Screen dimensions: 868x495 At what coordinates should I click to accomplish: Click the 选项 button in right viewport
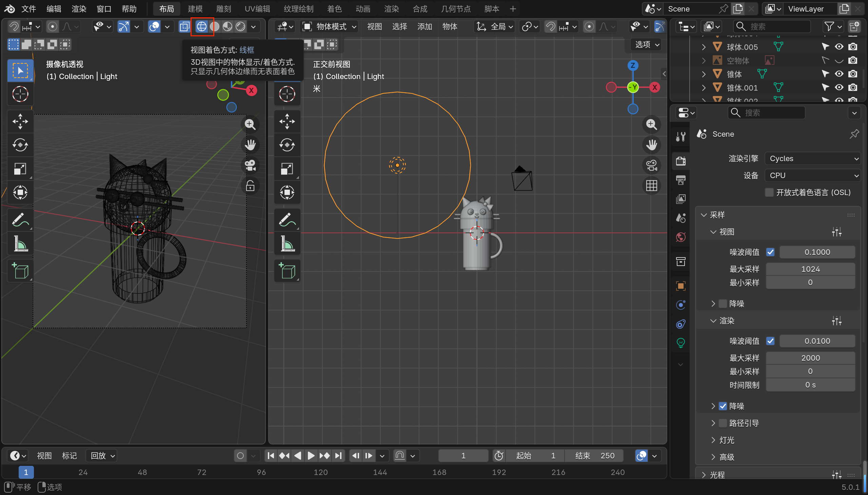pos(647,44)
